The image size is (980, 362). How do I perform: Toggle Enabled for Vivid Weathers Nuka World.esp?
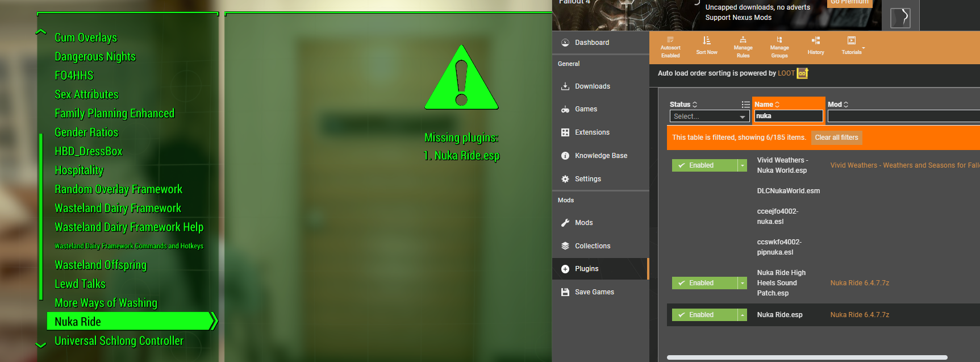tap(704, 165)
